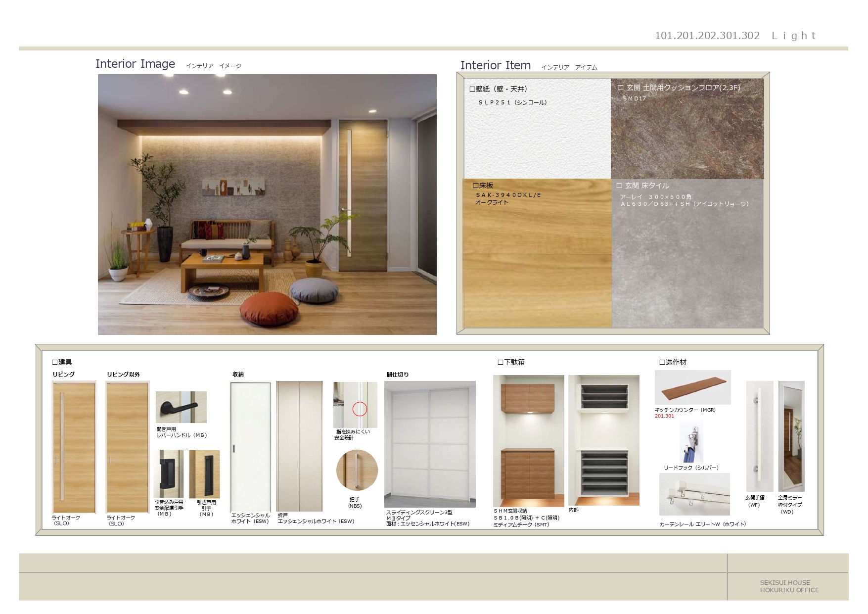
Task: Click the square box beside 建具 heading
Action: (x=55, y=362)
